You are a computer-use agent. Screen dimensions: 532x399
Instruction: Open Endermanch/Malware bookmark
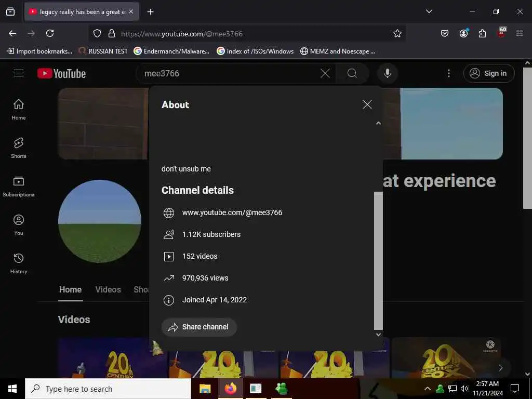pyautogui.click(x=171, y=51)
